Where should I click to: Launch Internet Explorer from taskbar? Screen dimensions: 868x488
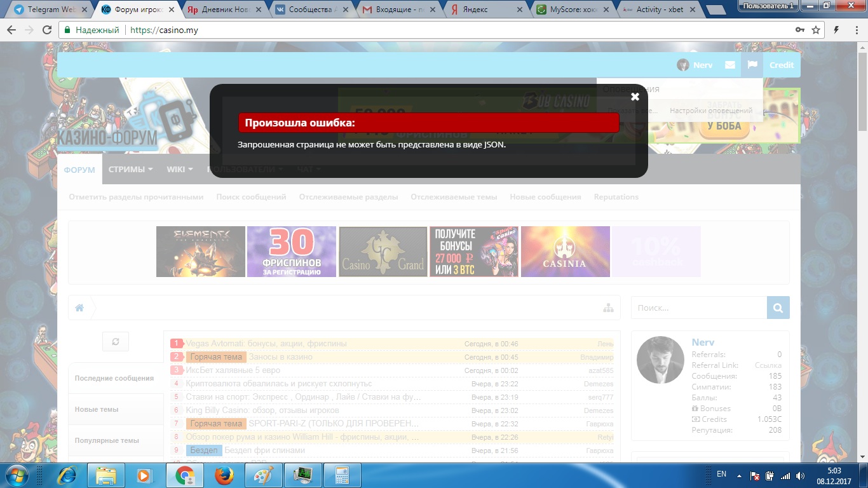tap(66, 475)
